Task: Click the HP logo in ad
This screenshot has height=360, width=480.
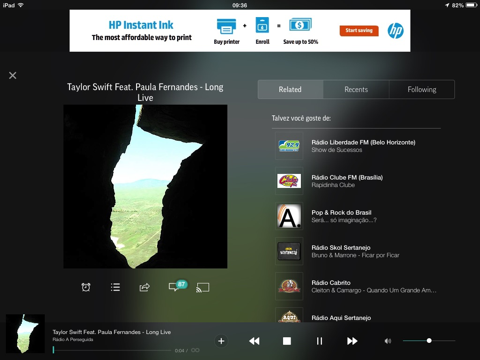Action: pyautogui.click(x=396, y=31)
